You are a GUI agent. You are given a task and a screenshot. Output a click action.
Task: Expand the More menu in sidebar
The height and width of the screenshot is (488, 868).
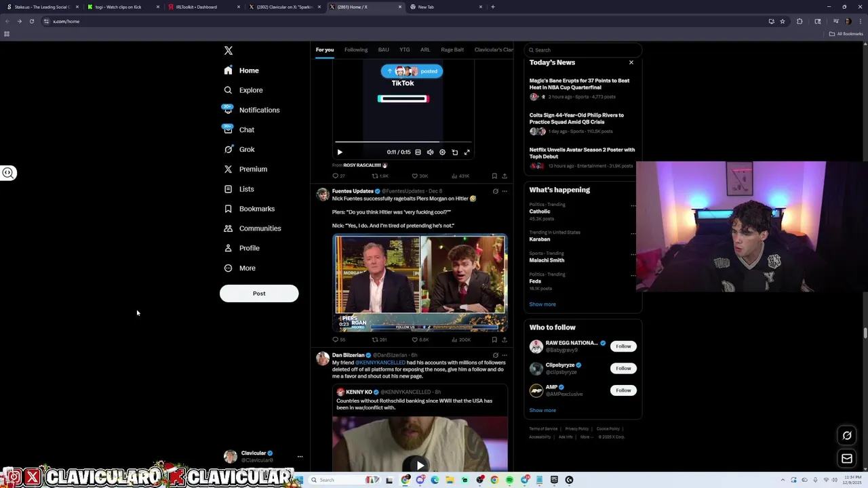pos(239,268)
